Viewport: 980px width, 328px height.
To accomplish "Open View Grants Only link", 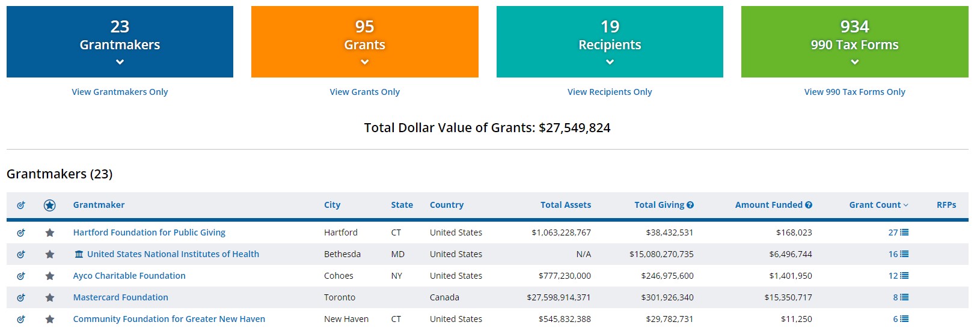I will 365,92.
